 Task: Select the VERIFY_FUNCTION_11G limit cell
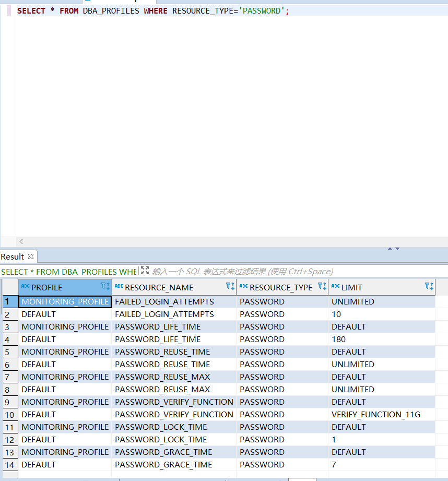(375, 414)
